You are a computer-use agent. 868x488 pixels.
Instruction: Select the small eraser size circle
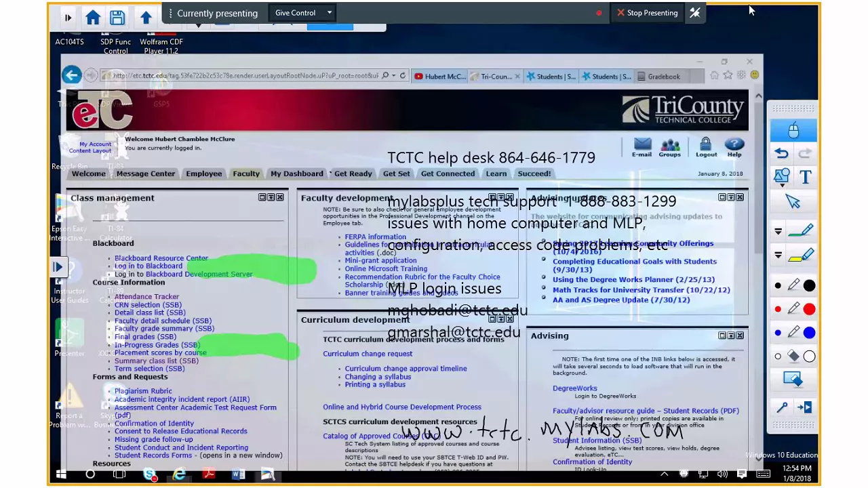pyautogui.click(x=778, y=357)
